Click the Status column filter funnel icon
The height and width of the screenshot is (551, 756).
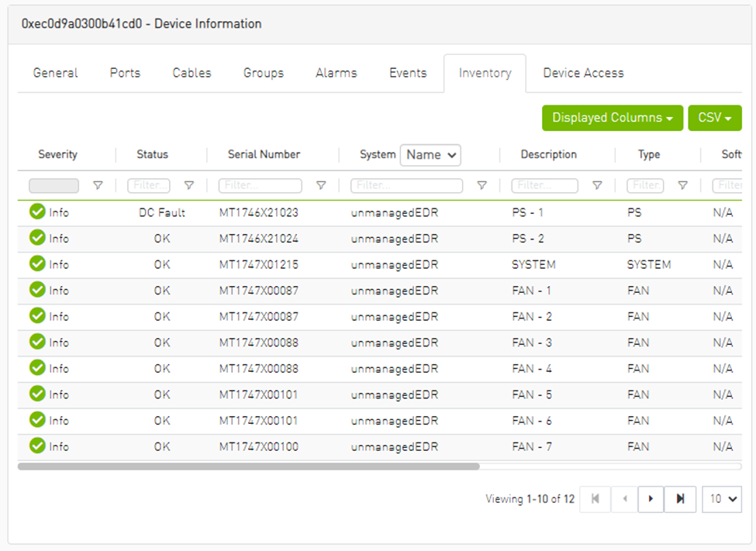pos(189,186)
